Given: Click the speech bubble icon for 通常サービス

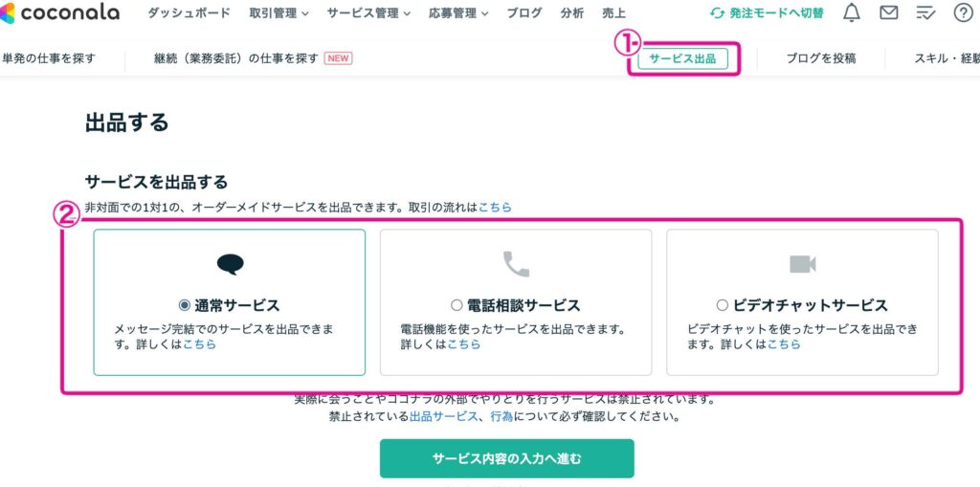Looking at the screenshot, I should [230, 264].
